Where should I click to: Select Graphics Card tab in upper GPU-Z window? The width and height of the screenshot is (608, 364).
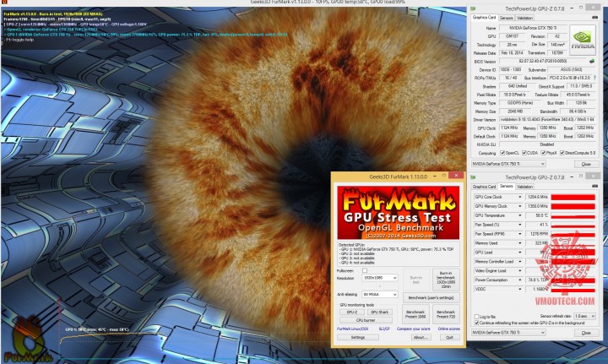(x=484, y=18)
